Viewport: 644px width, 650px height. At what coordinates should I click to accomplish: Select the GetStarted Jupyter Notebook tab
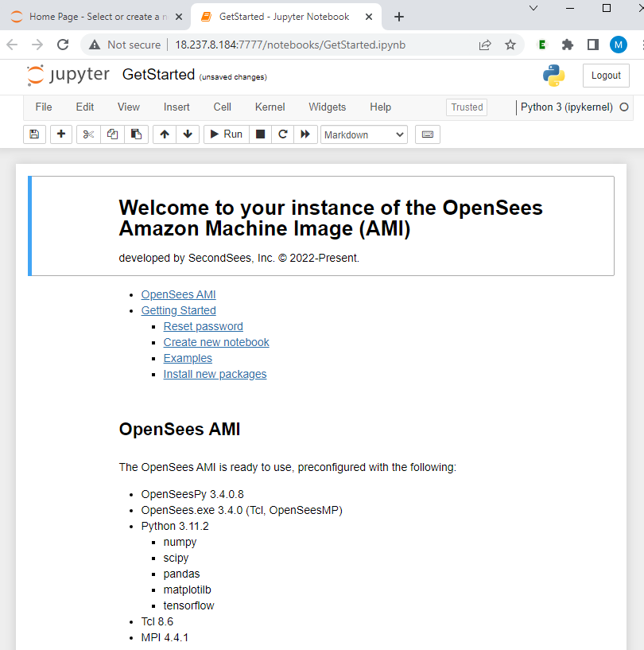click(285, 17)
